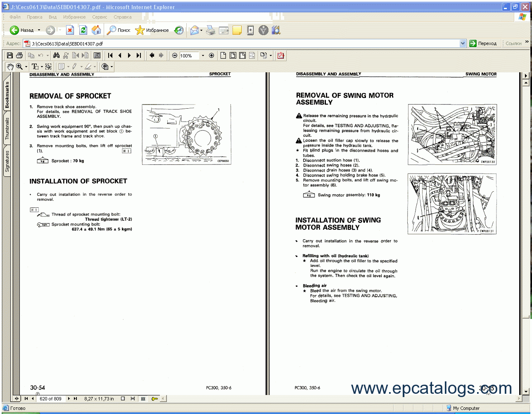Click status bar previous page arrow
The width and height of the screenshot is (532, 414).
coord(33,399)
